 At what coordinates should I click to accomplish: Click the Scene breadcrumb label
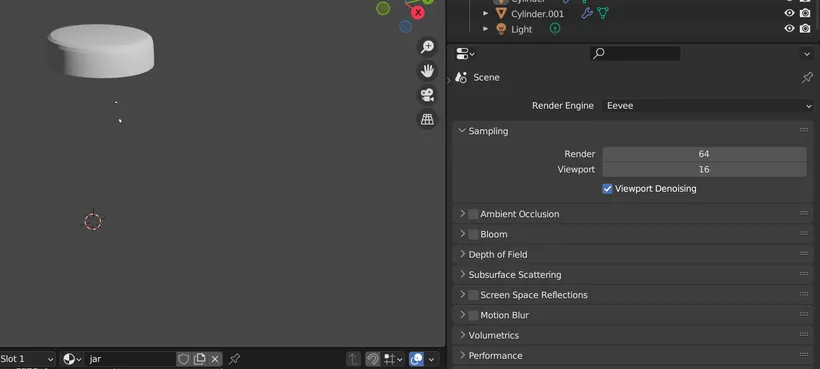tap(486, 77)
